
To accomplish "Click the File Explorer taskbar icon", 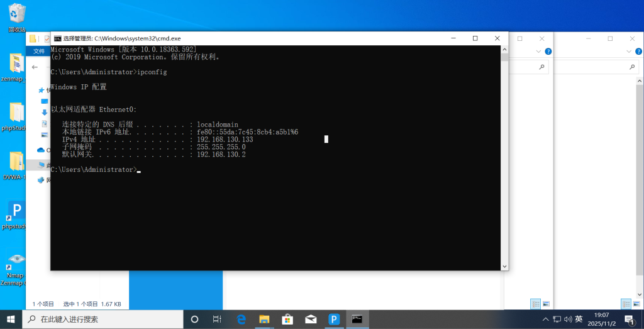I will tap(264, 319).
